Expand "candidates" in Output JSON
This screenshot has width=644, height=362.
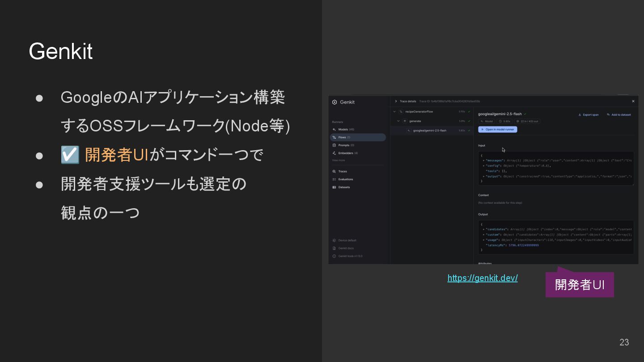pos(484,229)
